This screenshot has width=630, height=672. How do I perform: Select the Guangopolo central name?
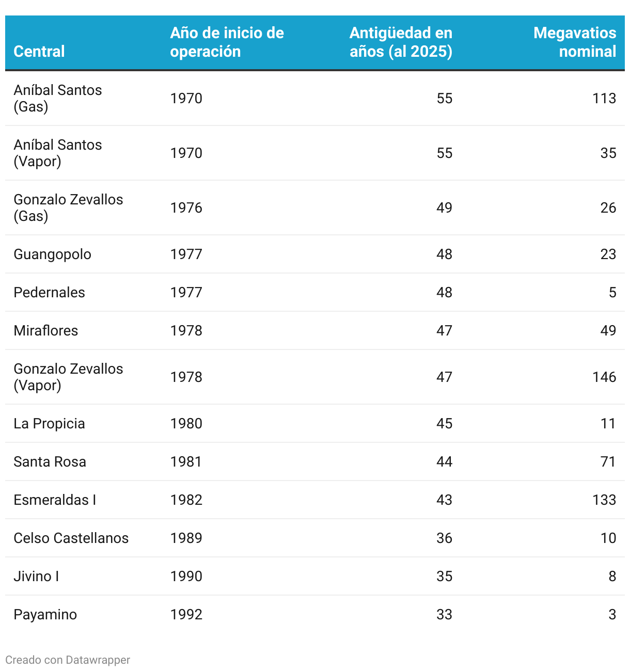pos(52,254)
